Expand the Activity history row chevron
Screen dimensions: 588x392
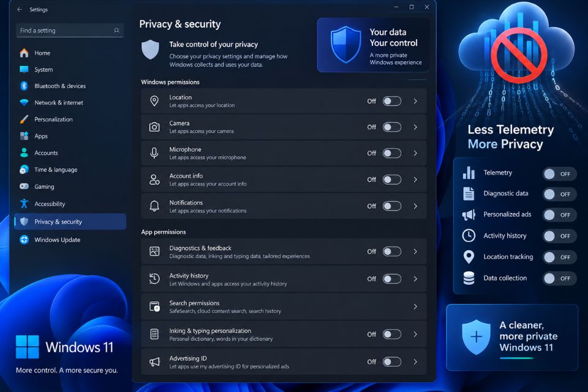[x=415, y=279]
